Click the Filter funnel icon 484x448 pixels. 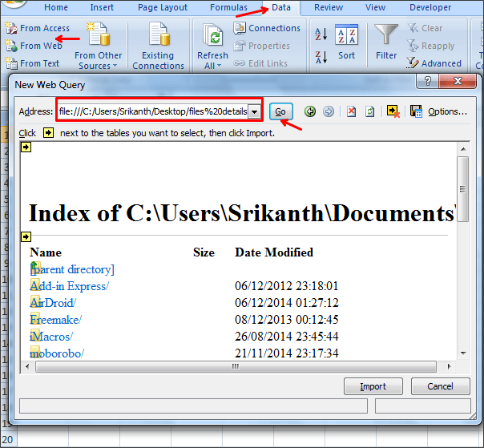click(386, 34)
